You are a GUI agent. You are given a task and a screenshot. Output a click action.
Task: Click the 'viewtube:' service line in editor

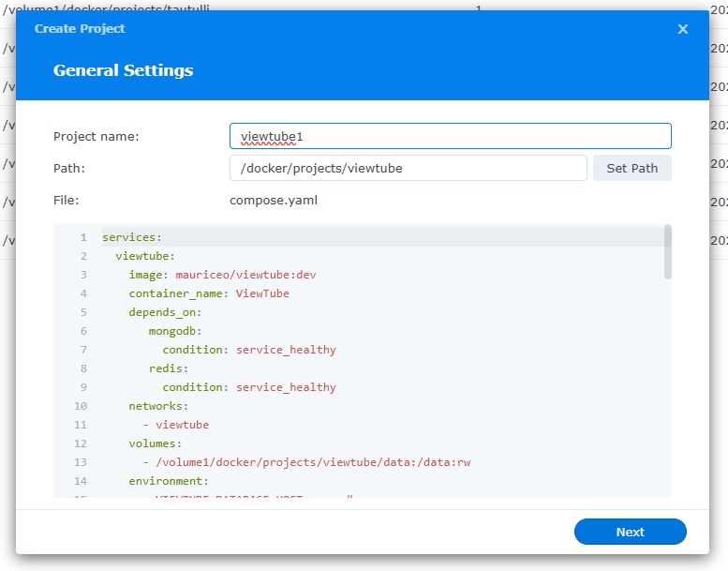[145, 256]
